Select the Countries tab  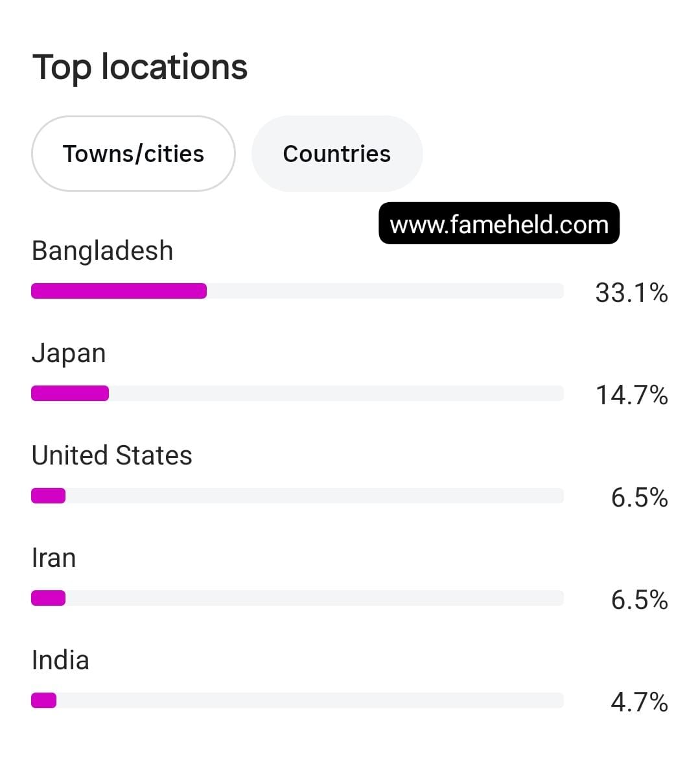[337, 154]
